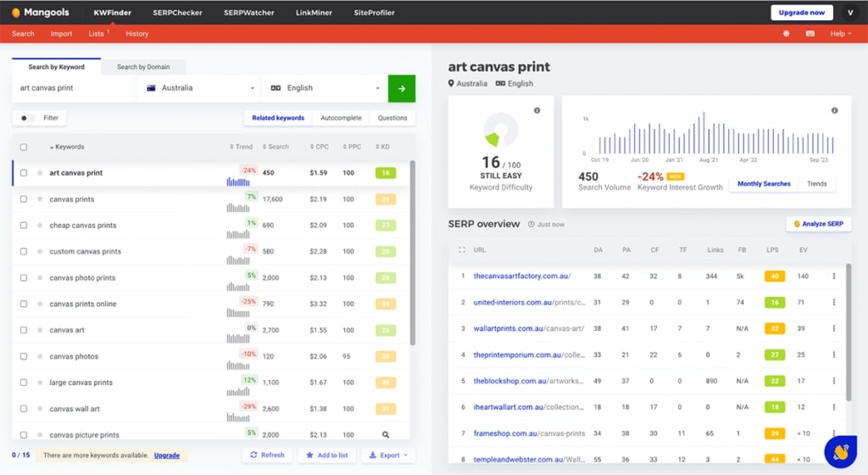The width and height of the screenshot is (868, 475).
Task: Switch to Questions tab
Action: pyautogui.click(x=392, y=118)
